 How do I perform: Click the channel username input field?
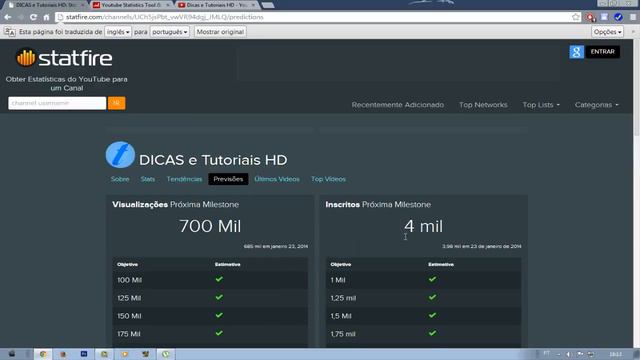coord(57,103)
